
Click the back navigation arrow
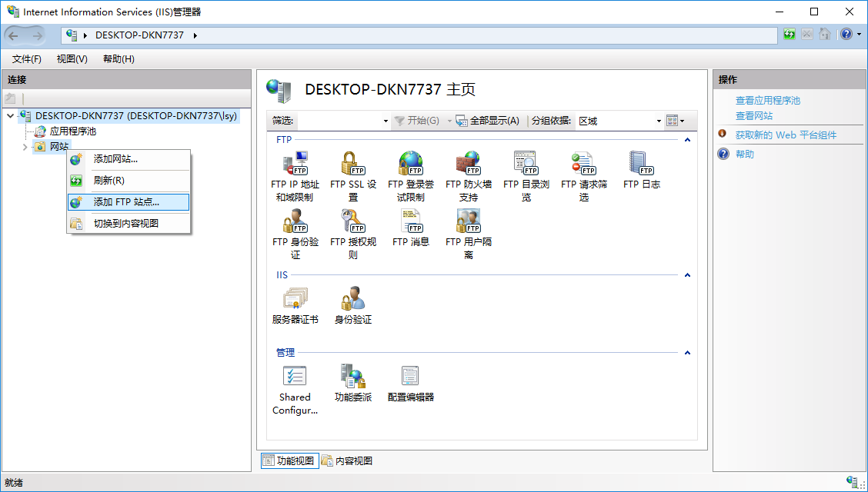click(x=13, y=36)
